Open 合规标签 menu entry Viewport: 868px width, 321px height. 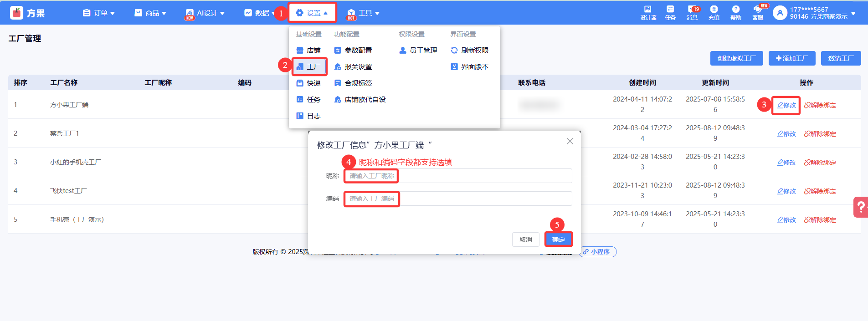(353, 83)
